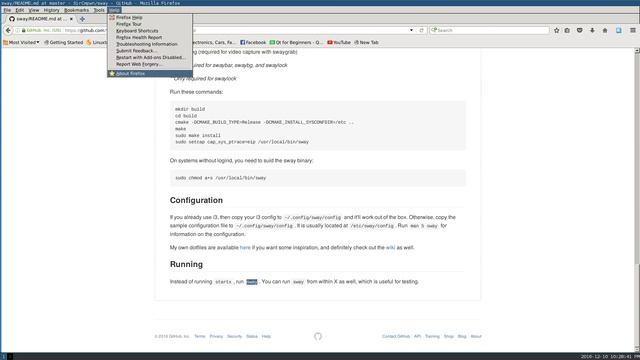Click the back navigation arrow
Viewport: 640px width, 360px height.
tap(8, 30)
